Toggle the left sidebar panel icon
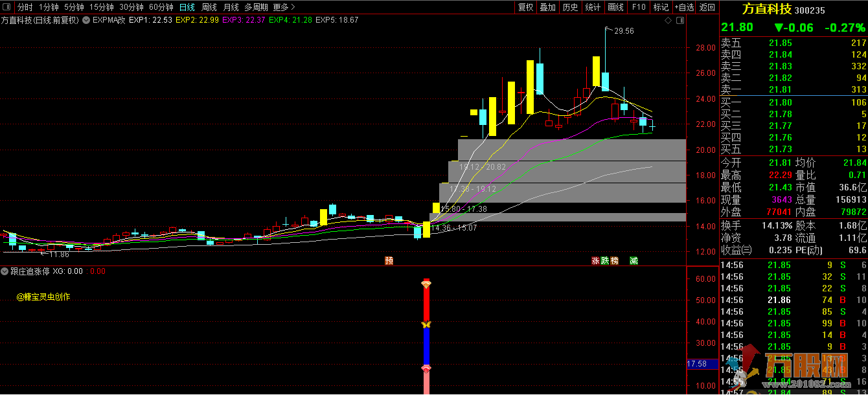This screenshot has width=868, height=395. coord(8,7)
